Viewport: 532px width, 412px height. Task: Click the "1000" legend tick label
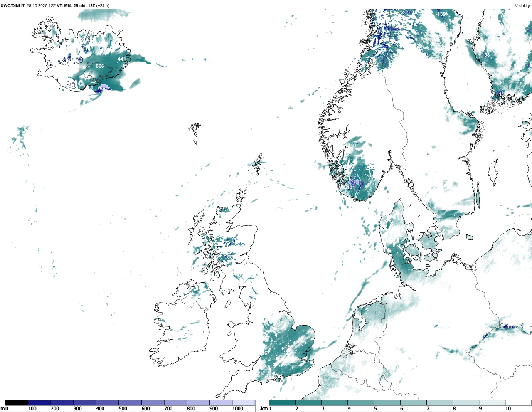238,409
